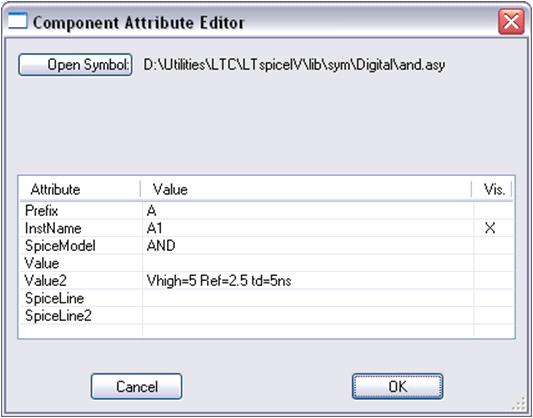Click the window icon in title bar
This screenshot has width=533, height=418.
click(x=17, y=21)
